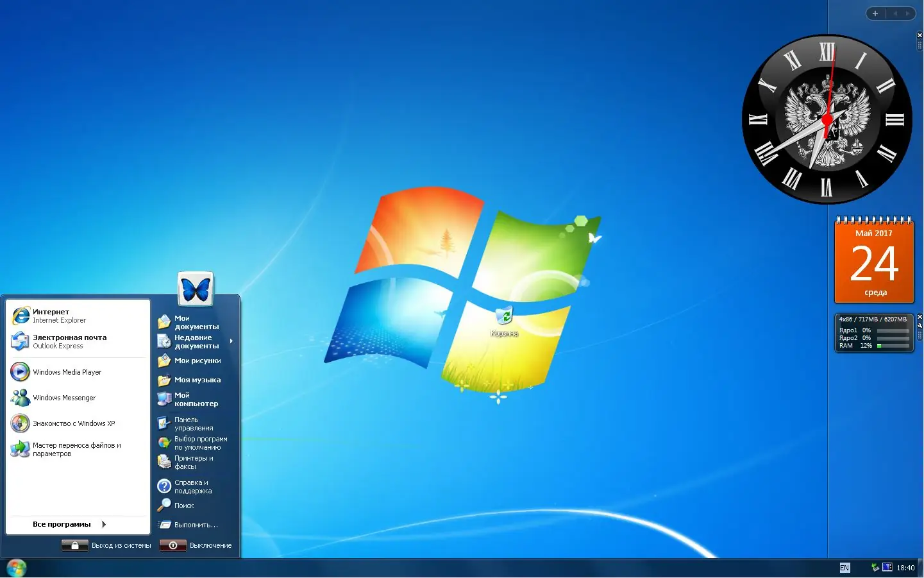Click the analog clock gadget face
924x578 pixels.
click(827, 119)
